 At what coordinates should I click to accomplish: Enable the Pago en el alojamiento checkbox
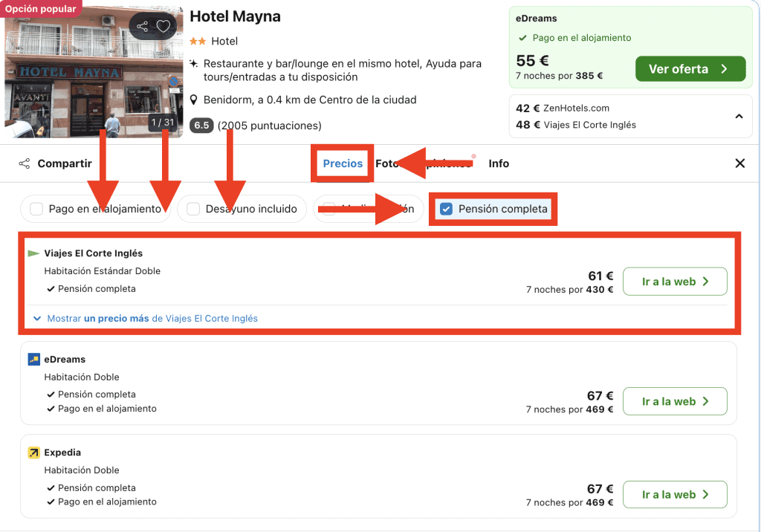(36, 210)
